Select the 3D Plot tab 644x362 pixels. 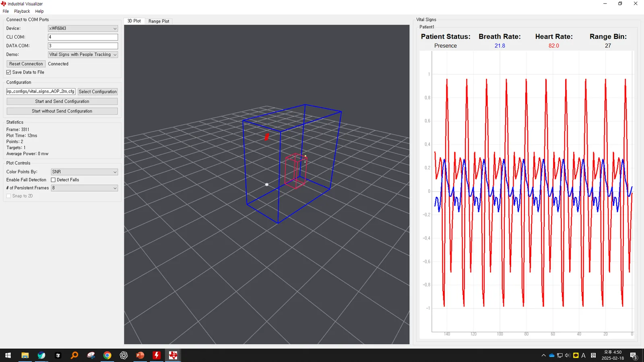(x=134, y=21)
